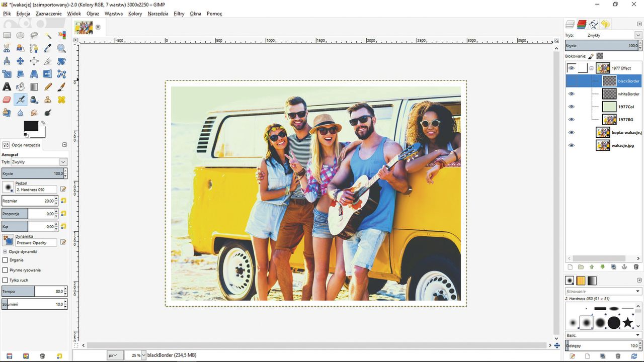Open the layer Tryb mode dropdown

(638, 35)
